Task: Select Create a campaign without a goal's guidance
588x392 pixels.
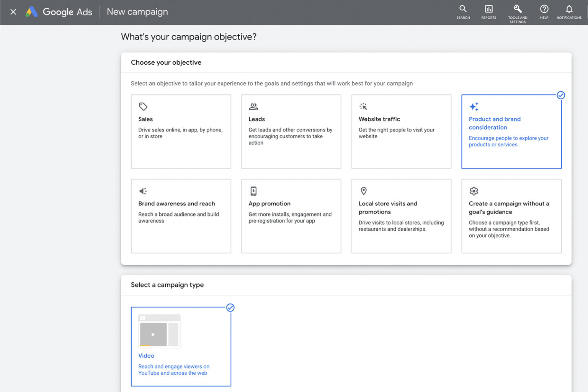Action: (x=511, y=216)
